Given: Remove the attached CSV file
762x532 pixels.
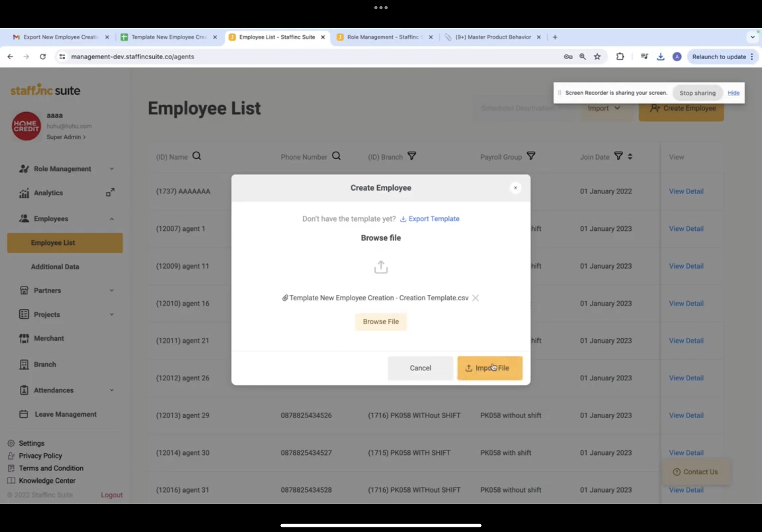Looking at the screenshot, I should pyautogui.click(x=475, y=298).
